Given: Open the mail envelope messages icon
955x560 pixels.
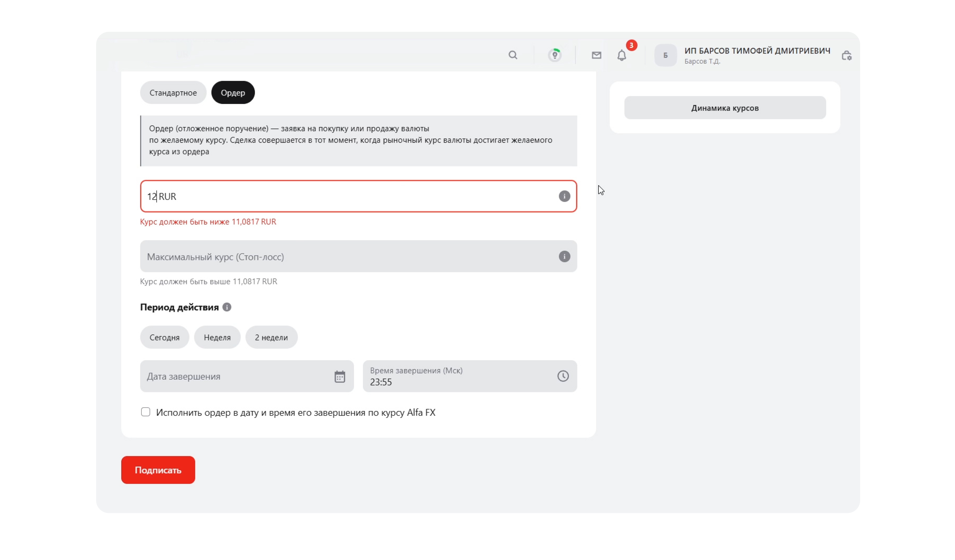Looking at the screenshot, I should [x=596, y=55].
